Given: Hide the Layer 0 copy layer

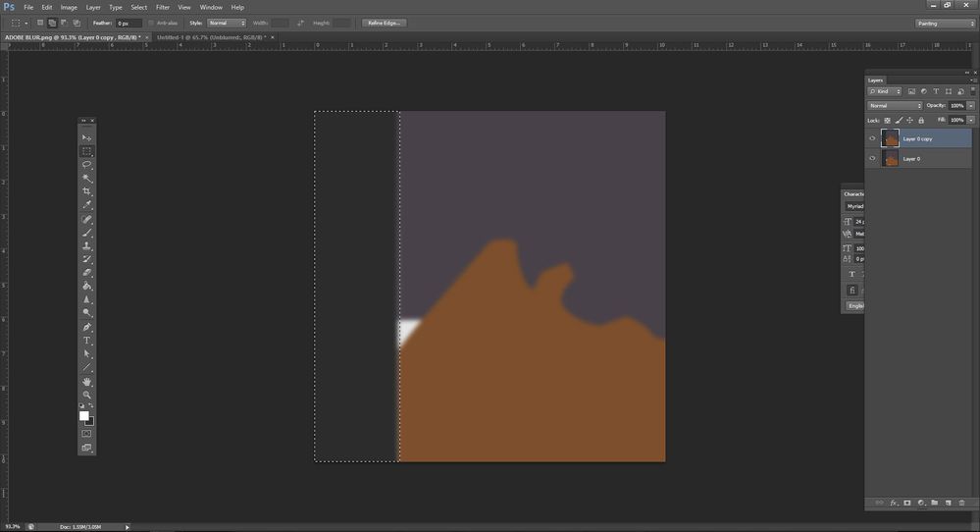Looking at the screenshot, I should click(x=872, y=138).
